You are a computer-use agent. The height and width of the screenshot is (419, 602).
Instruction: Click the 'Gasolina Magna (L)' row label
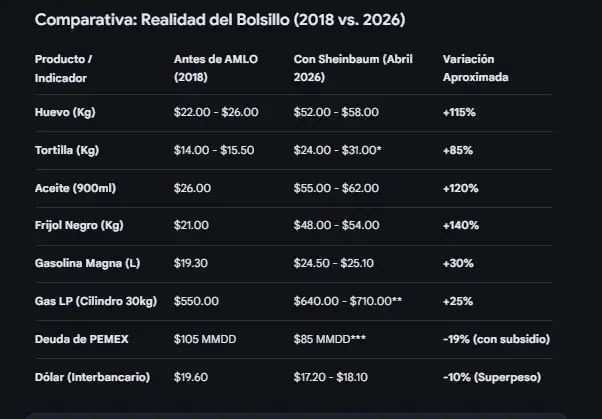click(86, 263)
